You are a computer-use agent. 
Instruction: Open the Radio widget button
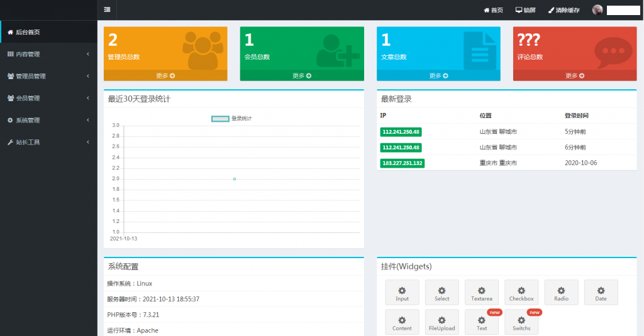pyautogui.click(x=562, y=293)
